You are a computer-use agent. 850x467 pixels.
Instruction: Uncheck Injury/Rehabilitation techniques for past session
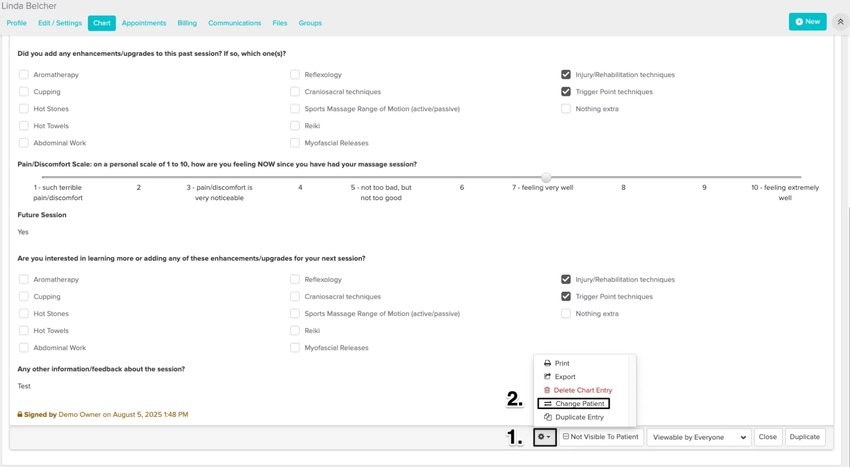point(566,75)
